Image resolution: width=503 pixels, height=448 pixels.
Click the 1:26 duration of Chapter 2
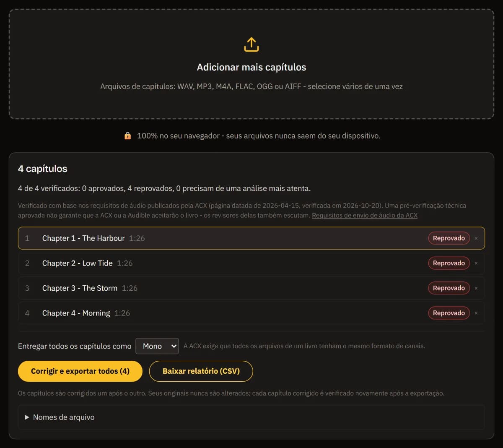tap(125, 263)
